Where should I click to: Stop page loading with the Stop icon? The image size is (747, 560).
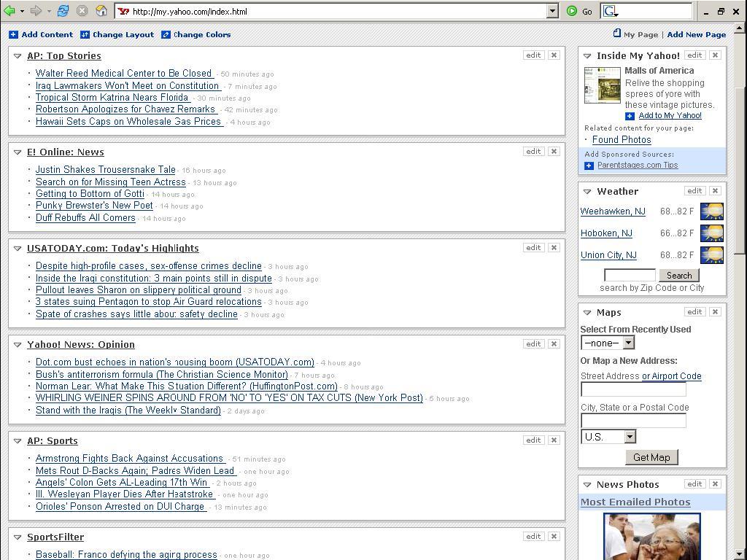tap(82, 11)
